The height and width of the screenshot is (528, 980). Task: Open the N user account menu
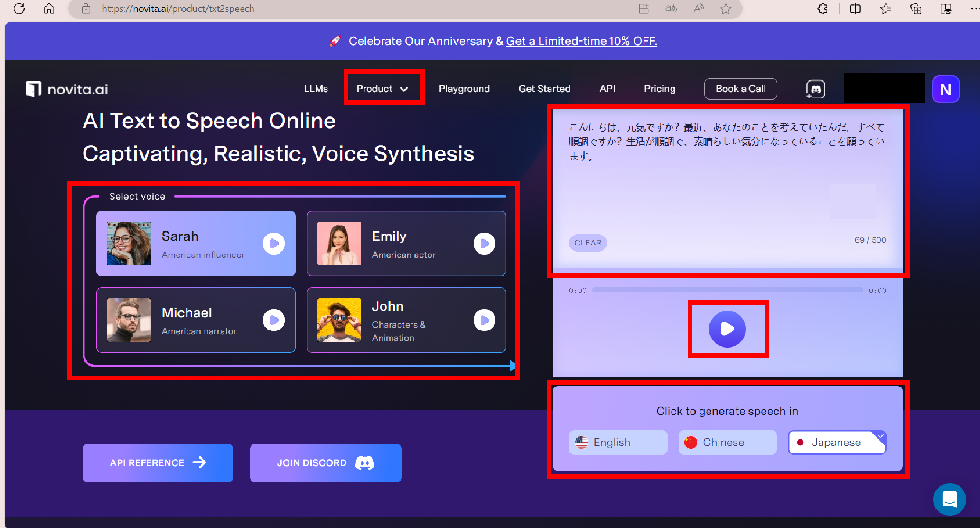coord(945,89)
